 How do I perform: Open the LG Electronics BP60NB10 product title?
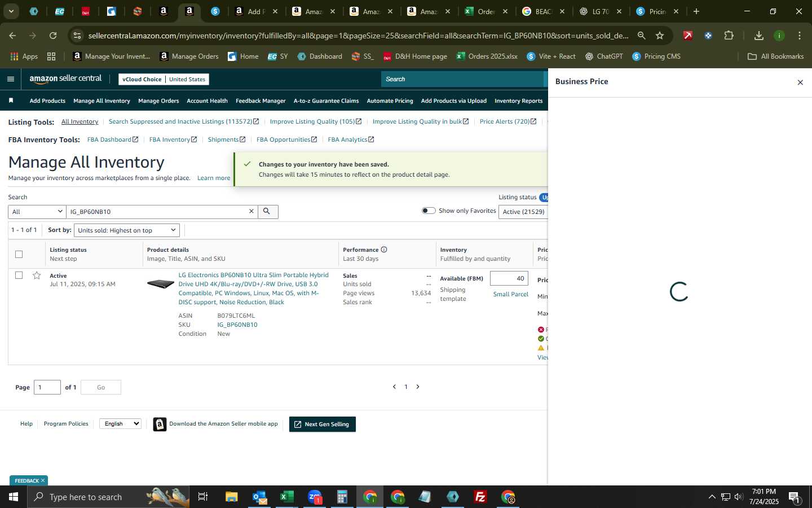click(x=253, y=288)
